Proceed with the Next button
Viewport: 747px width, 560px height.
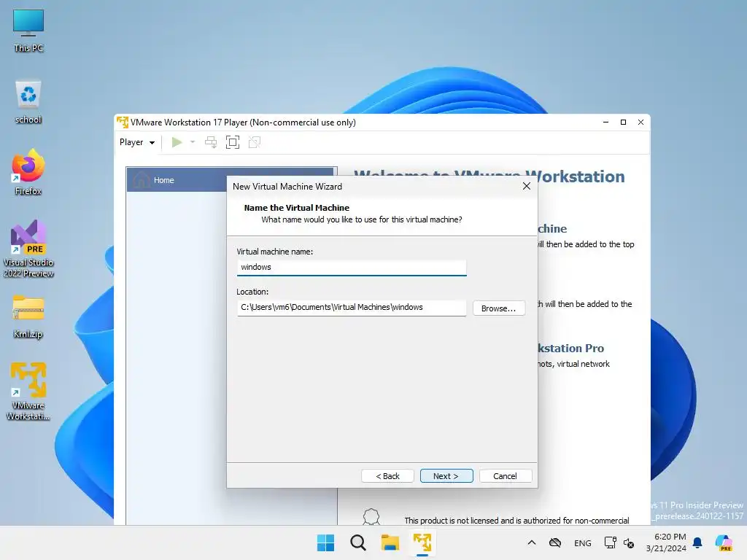coord(446,476)
